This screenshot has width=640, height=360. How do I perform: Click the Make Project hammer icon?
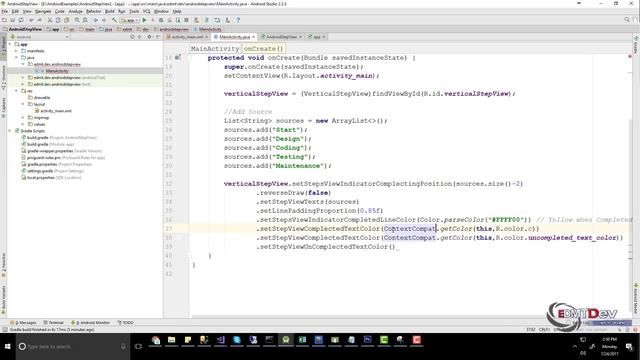coord(114,20)
